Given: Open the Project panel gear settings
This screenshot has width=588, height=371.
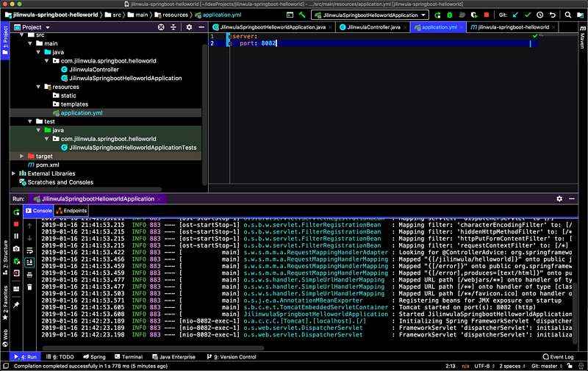Looking at the screenshot, I should [x=189, y=27].
